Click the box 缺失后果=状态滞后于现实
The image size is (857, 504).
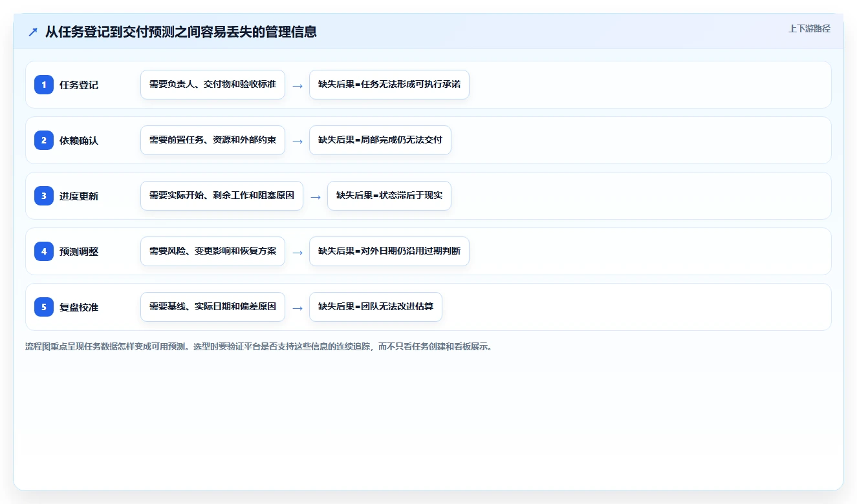pyautogui.click(x=389, y=196)
